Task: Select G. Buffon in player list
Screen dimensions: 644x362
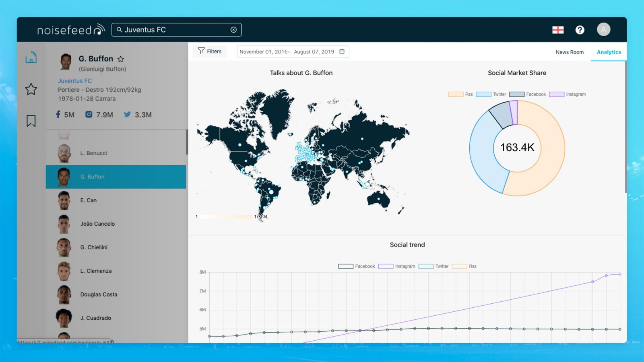Action: pyautogui.click(x=116, y=177)
